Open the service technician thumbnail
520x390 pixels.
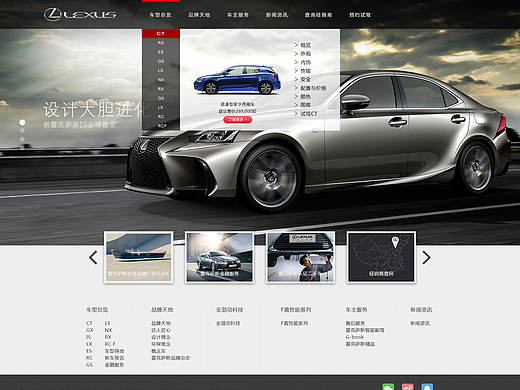point(300,257)
